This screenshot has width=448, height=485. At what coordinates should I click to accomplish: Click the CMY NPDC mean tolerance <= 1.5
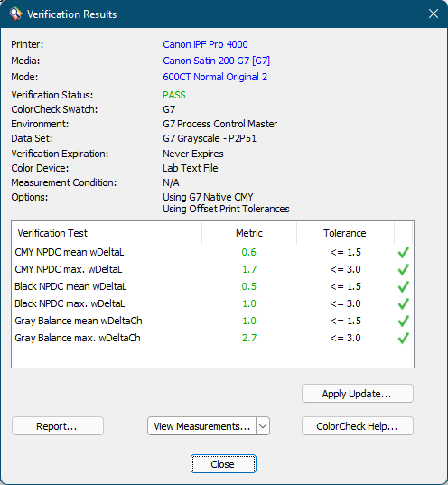point(345,252)
